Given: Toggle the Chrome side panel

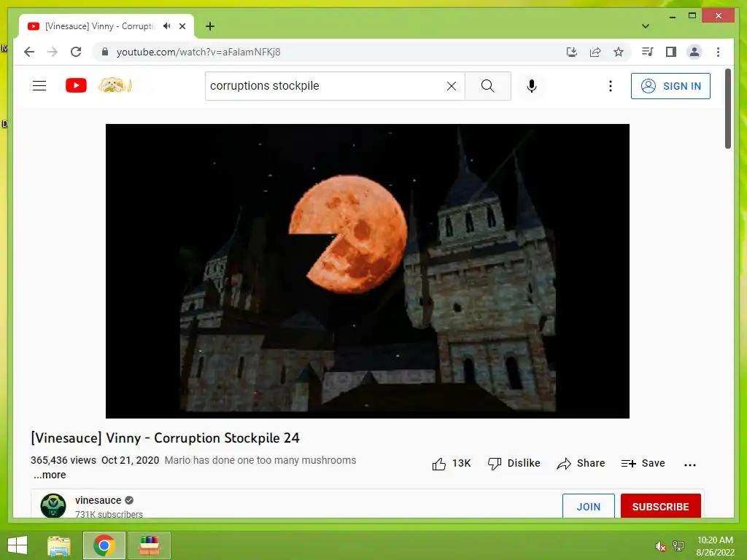Looking at the screenshot, I should point(671,52).
